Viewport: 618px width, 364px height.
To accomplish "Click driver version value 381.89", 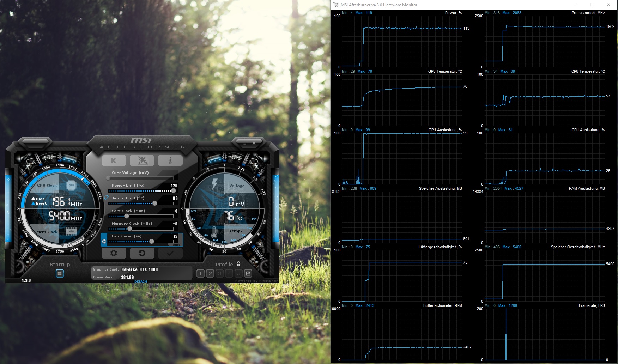I will [127, 277].
